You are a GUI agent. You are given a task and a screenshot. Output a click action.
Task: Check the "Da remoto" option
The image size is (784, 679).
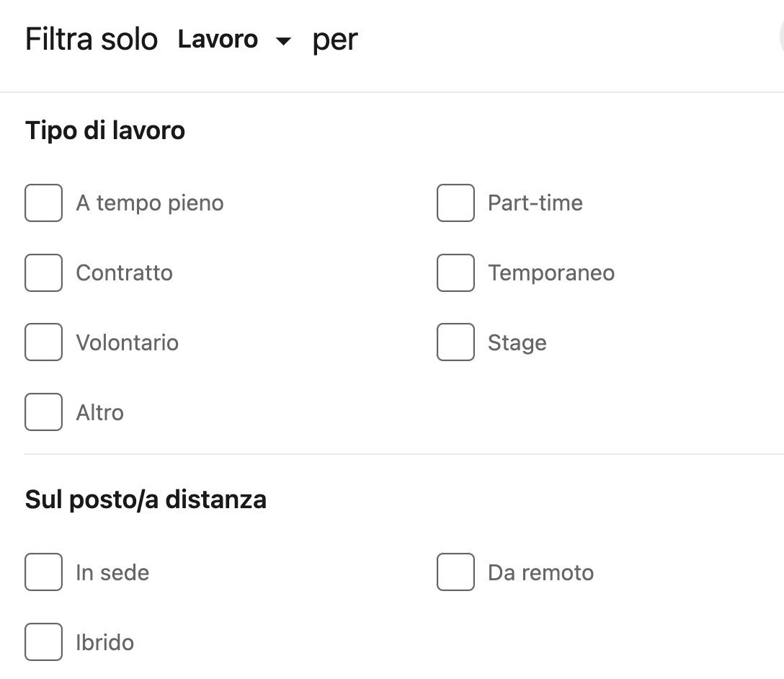click(x=455, y=572)
